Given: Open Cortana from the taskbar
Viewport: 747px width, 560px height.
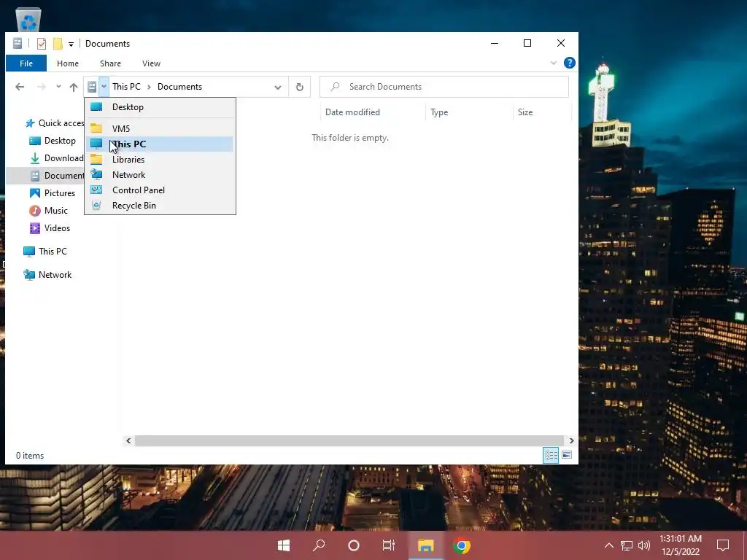Looking at the screenshot, I should point(354,545).
